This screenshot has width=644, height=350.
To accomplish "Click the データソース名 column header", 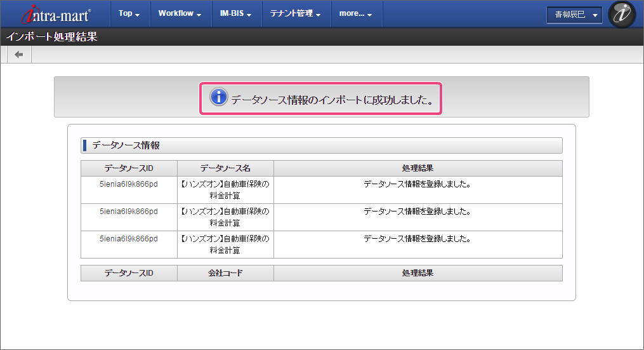I will tap(225, 168).
